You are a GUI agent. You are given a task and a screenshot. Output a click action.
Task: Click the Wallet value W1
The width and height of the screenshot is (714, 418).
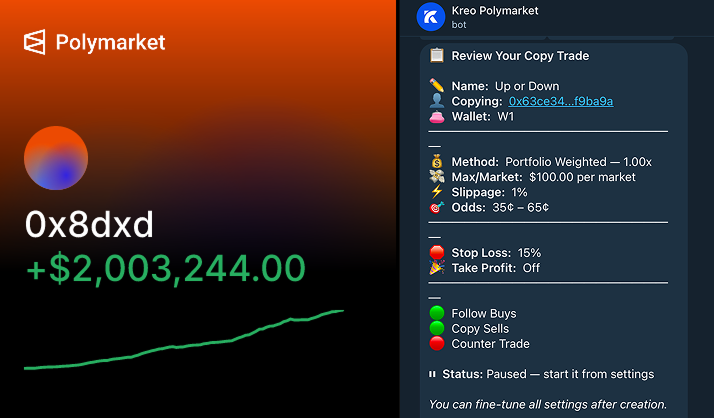(x=505, y=117)
